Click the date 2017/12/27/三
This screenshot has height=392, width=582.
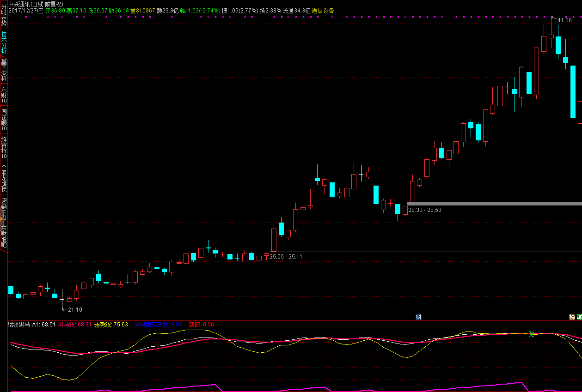25,10
